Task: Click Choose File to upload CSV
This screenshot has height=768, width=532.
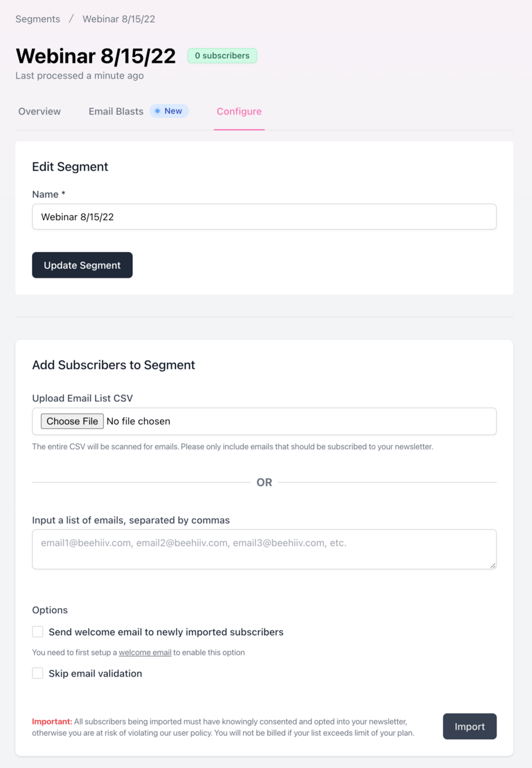Action: [72, 421]
